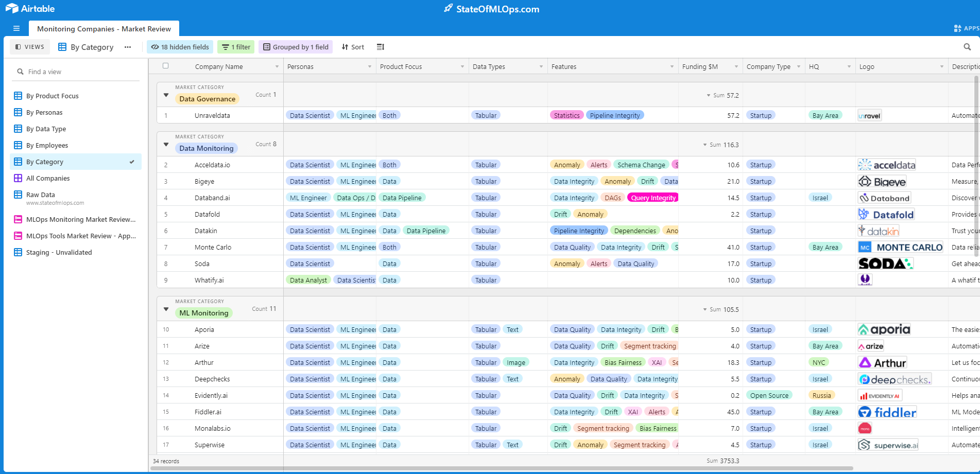This screenshot has width=980, height=474.
Task: Collapse the Data Monitoring group
Action: (x=166, y=144)
